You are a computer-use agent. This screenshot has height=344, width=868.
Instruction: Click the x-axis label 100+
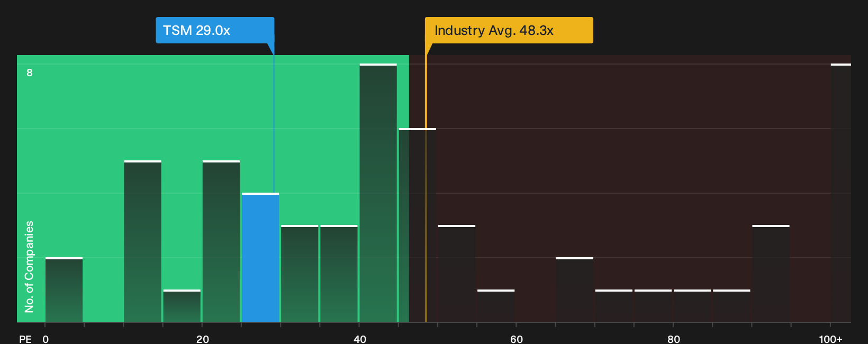[x=830, y=339]
